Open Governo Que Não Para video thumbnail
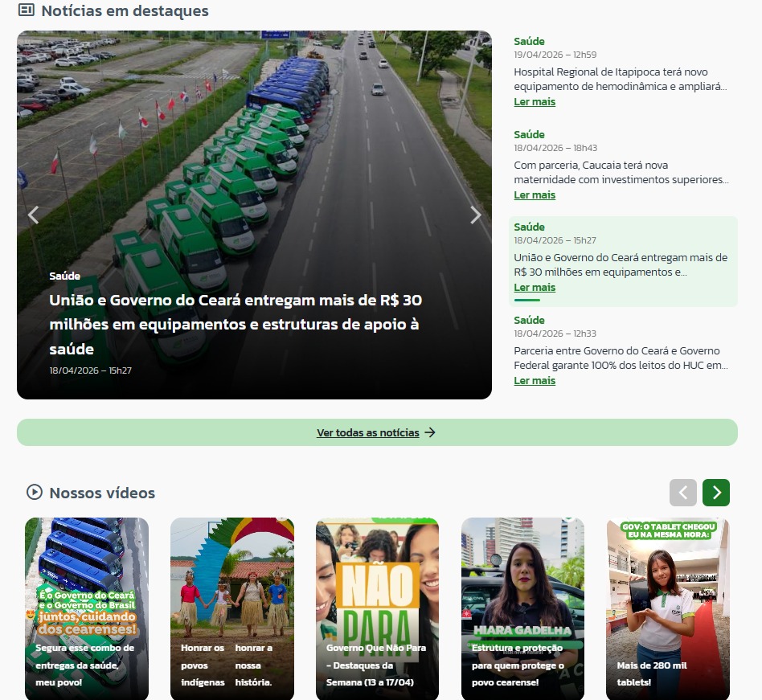The width and height of the screenshot is (762, 700). (377, 607)
